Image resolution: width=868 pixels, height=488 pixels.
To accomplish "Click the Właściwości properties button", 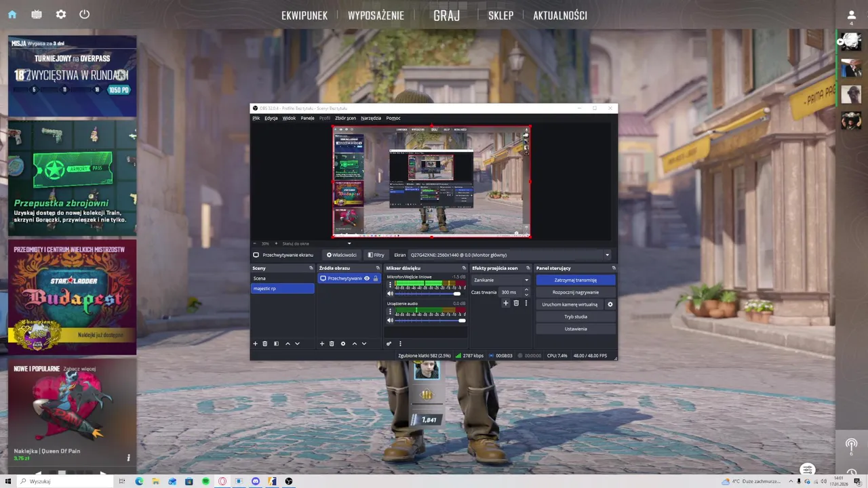I will pos(341,255).
